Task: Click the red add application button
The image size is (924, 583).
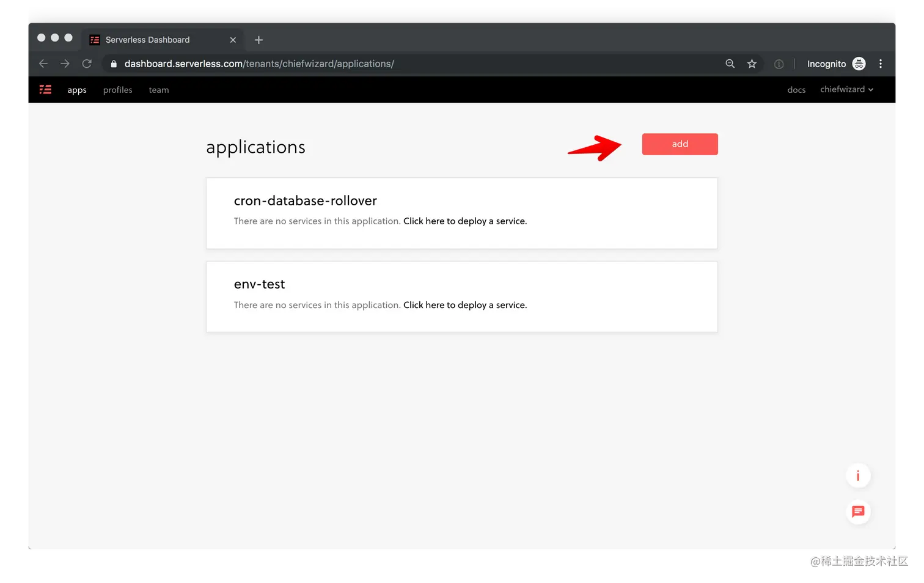Action: [680, 144]
